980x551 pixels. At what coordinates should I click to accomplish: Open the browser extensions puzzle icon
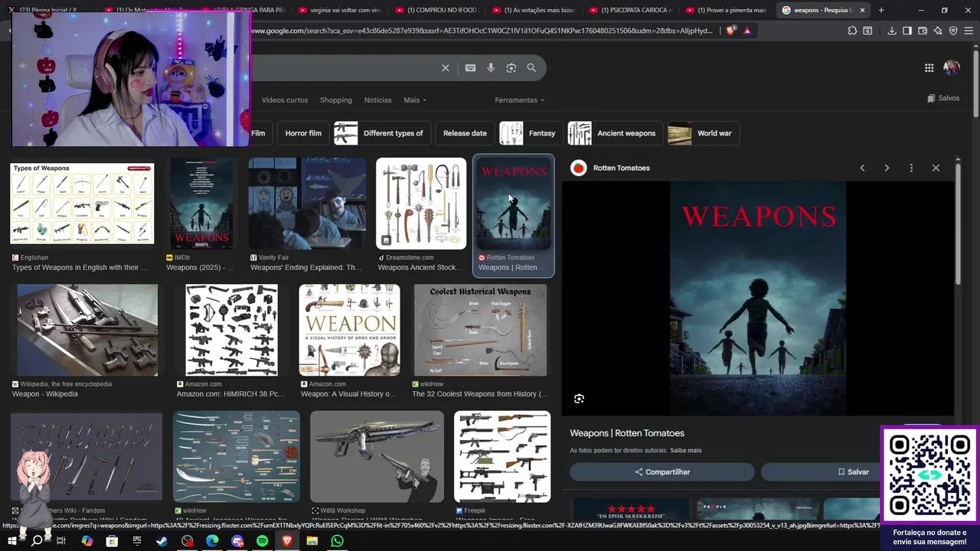point(852,31)
